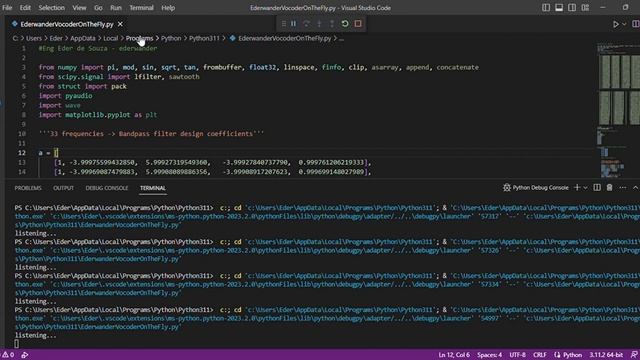Click 'import pyaudio' code line
The image size is (640, 360).
tap(65, 96)
